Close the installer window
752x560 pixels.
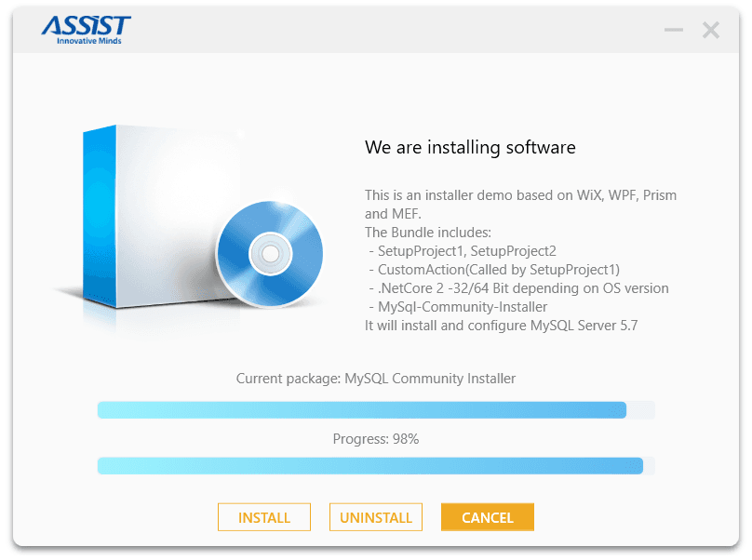click(711, 30)
